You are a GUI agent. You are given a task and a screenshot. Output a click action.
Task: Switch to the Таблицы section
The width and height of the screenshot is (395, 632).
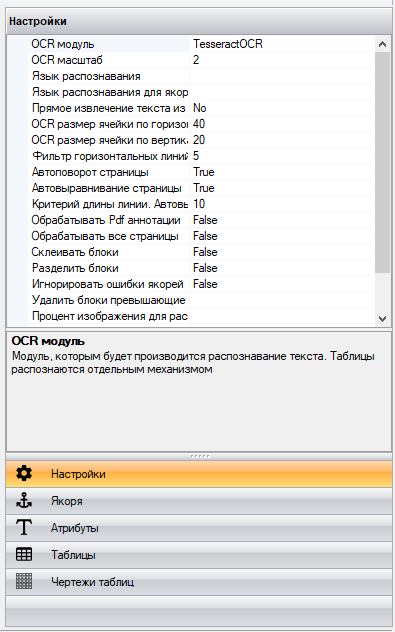(x=199, y=555)
